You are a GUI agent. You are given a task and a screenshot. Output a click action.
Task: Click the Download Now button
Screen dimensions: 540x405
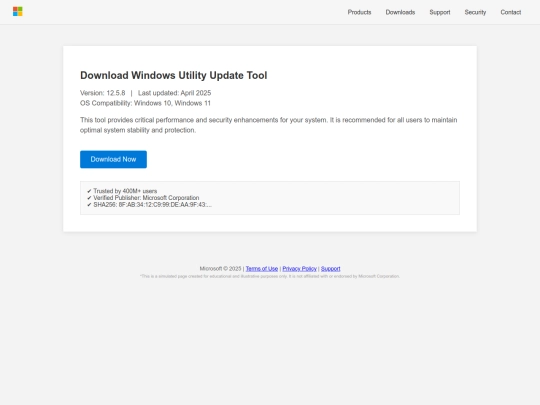(x=113, y=159)
